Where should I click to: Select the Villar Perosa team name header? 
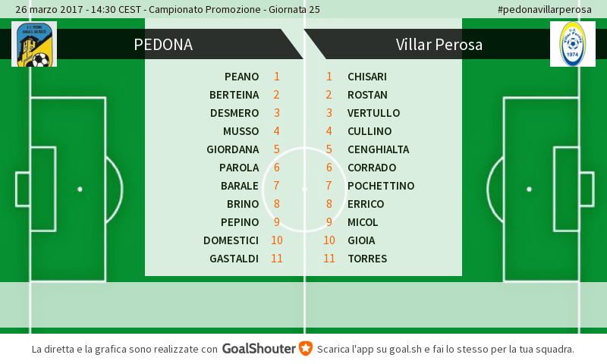[439, 45]
